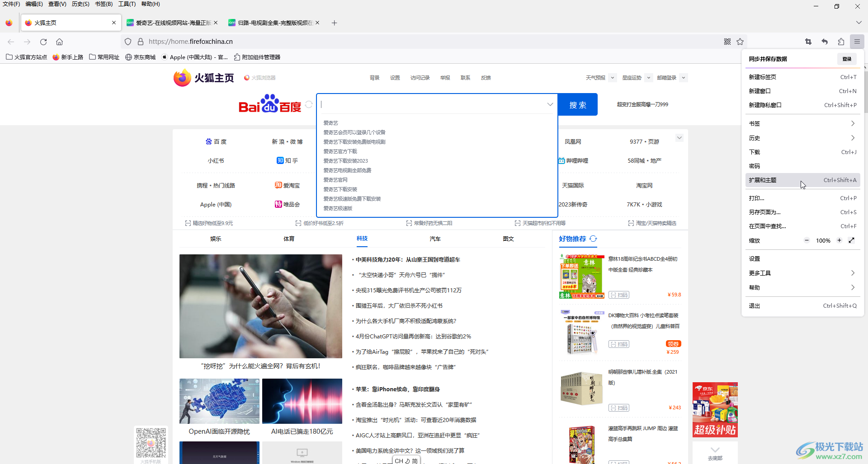Click the Firefox pinned tab icon
The width and height of the screenshot is (868, 464).
click(x=9, y=23)
